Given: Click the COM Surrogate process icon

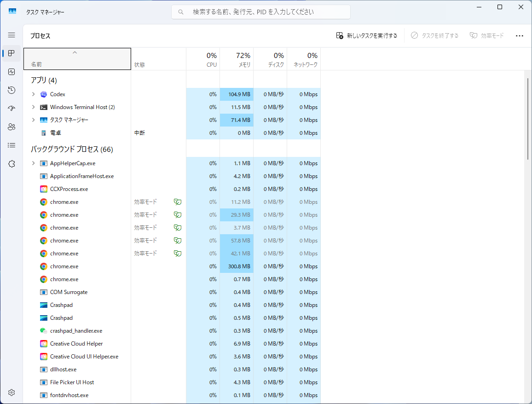Looking at the screenshot, I should (x=44, y=292).
